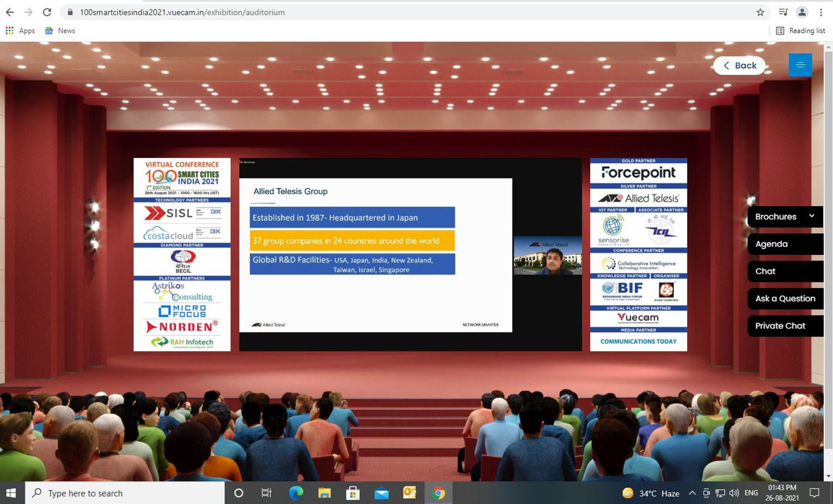The width and height of the screenshot is (833, 504).
Task: Click the Astrikos Consulting logo
Action: click(x=182, y=291)
